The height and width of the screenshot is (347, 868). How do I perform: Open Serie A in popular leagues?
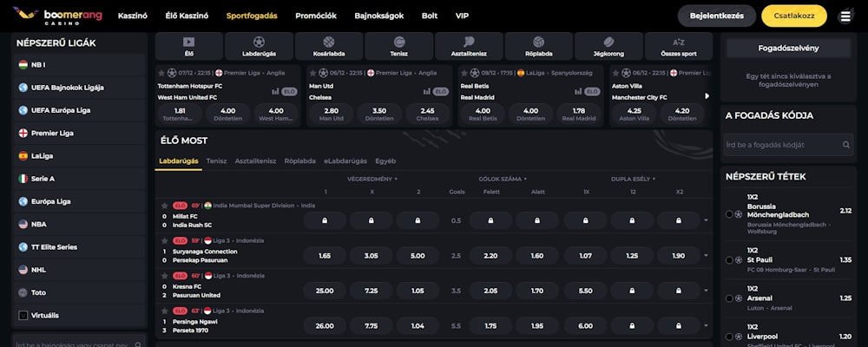pos(80,179)
